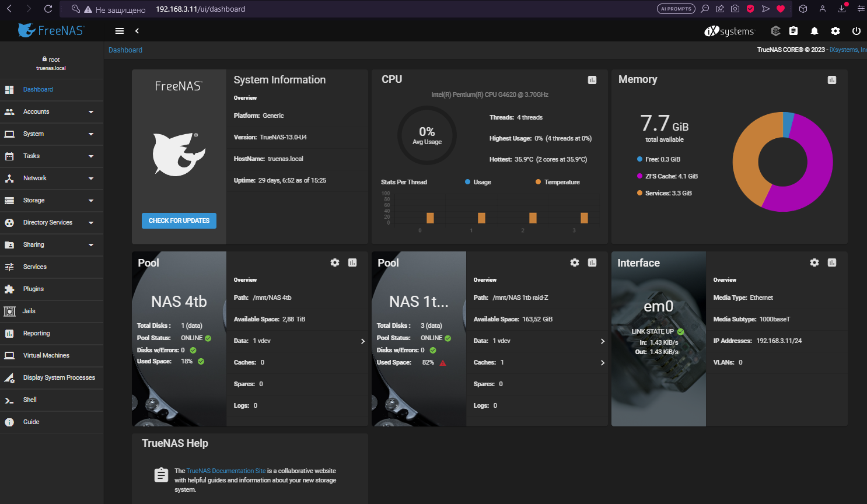Click the FreeNAS logo in the header
867x504 pixels.
51,30
